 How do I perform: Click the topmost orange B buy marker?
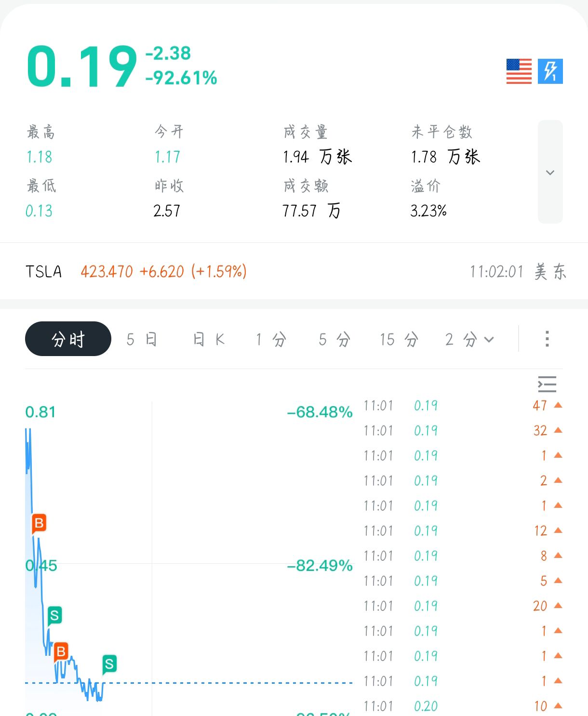39,523
